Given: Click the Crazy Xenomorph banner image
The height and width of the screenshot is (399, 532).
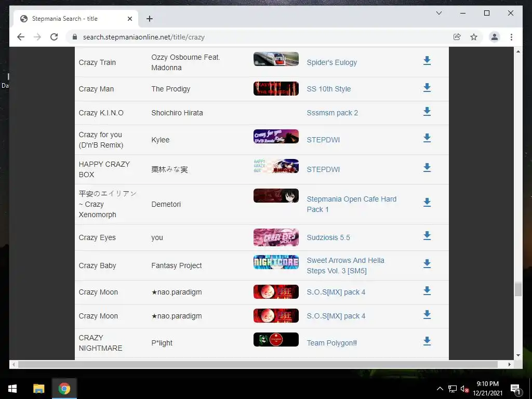Looking at the screenshot, I should point(276,196).
